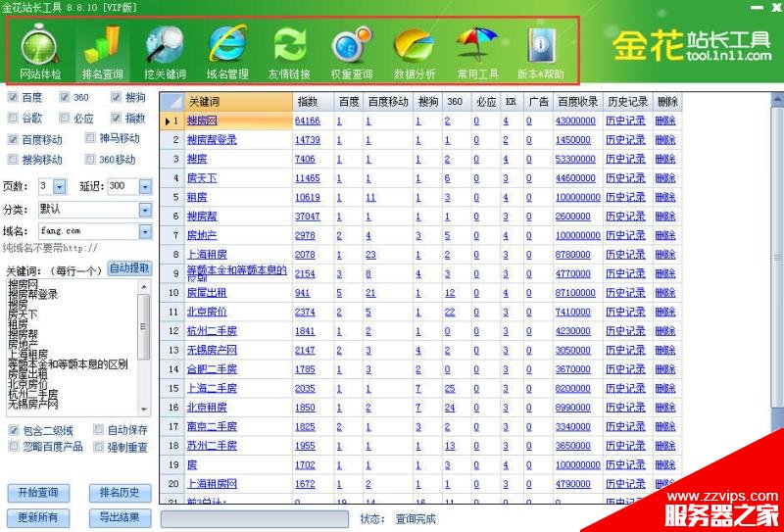
Task: Click 删除 link for 苏州二手房 row
Action: [x=665, y=446]
